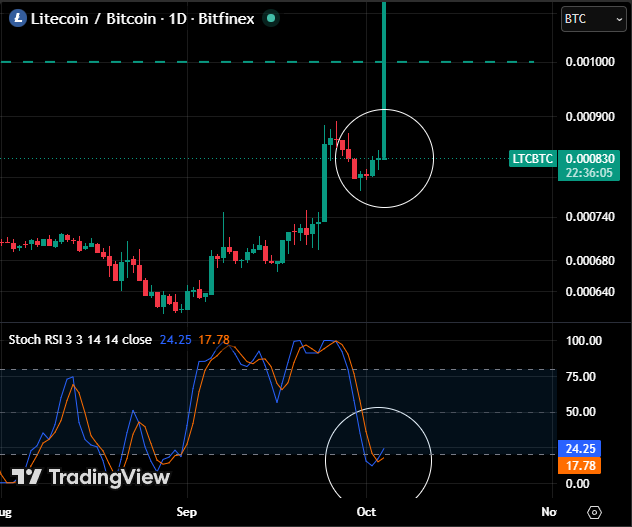Select the Stoch RSI indicator legend

click(80, 340)
